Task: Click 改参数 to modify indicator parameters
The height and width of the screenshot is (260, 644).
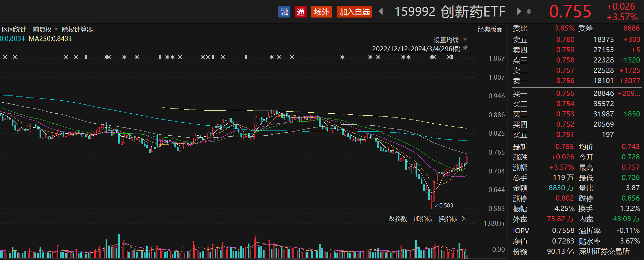Action: coord(397,219)
